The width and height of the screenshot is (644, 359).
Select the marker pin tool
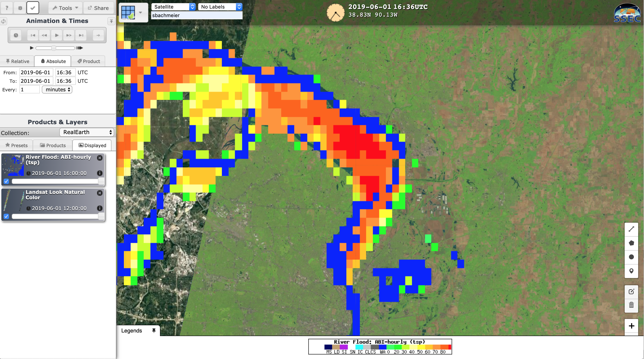(x=631, y=271)
